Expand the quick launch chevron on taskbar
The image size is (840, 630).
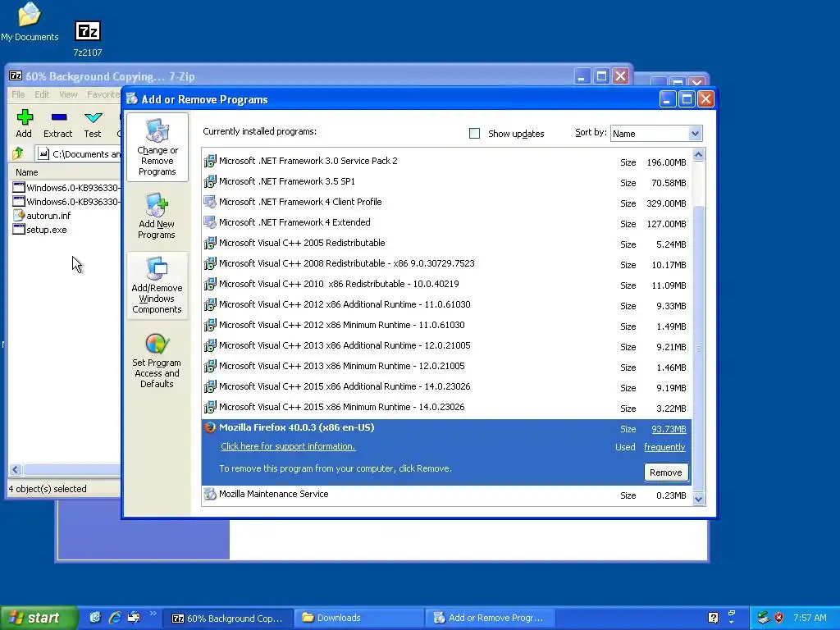153,614
